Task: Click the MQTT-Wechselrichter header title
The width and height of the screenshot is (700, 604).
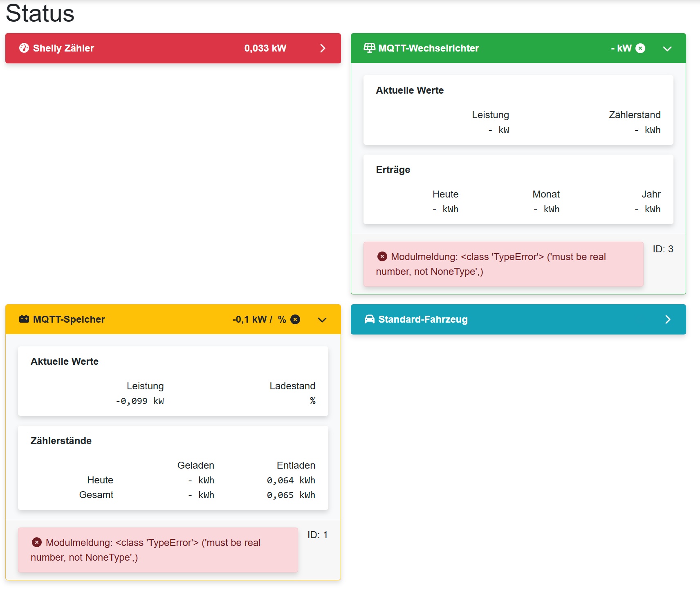Action: 429,48
